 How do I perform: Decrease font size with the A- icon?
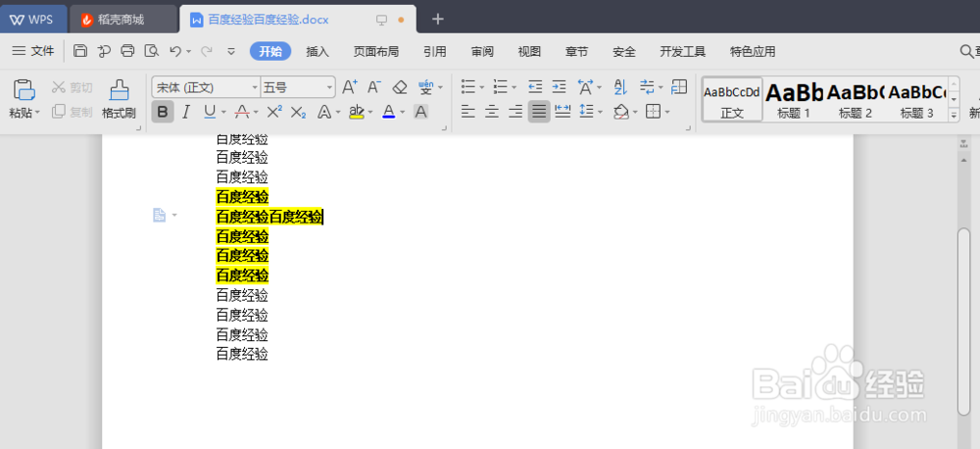point(374,87)
